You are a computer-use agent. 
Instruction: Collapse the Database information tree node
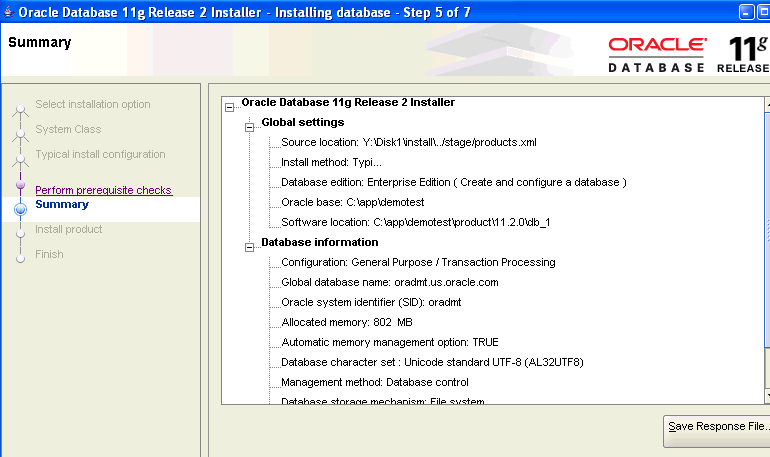(249, 247)
